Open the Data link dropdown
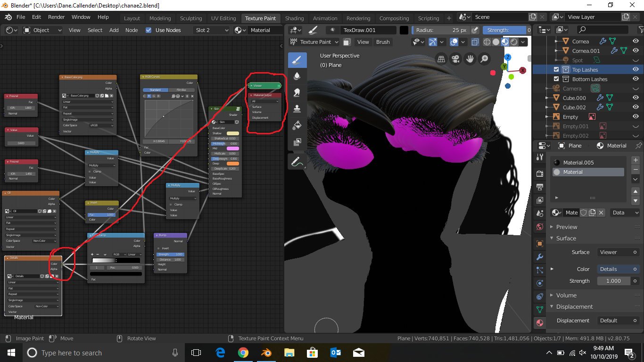The image size is (644, 362). click(625, 213)
